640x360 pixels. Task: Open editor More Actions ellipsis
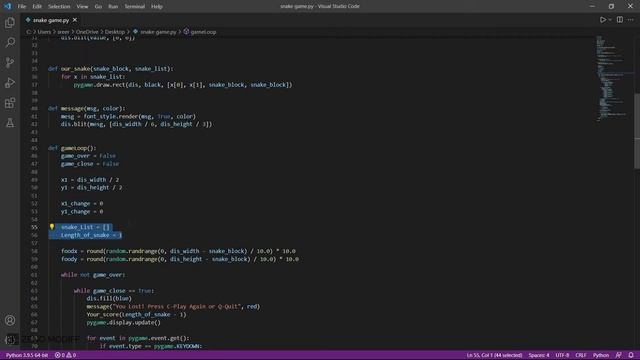pyautogui.click(x=631, y=20)
